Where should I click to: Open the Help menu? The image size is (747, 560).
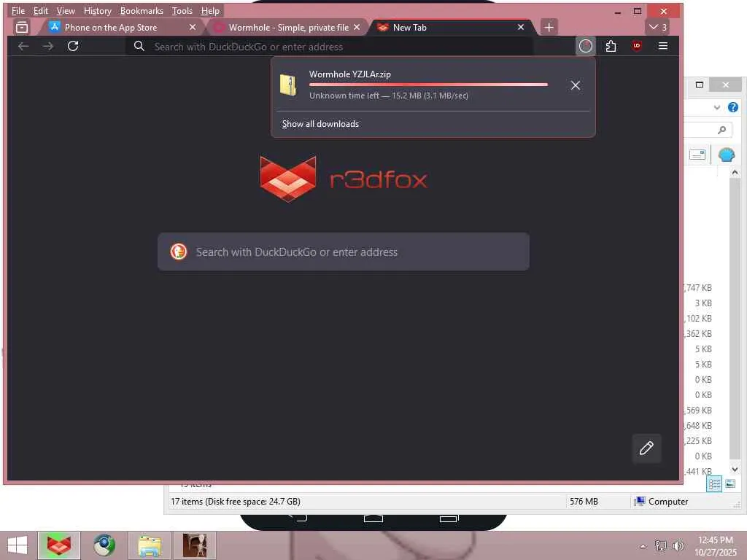pos(210,10)
